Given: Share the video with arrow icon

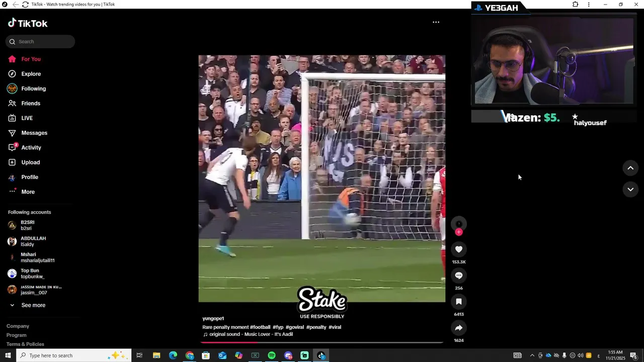Looking at the screenshot, I should click(459, 328).
